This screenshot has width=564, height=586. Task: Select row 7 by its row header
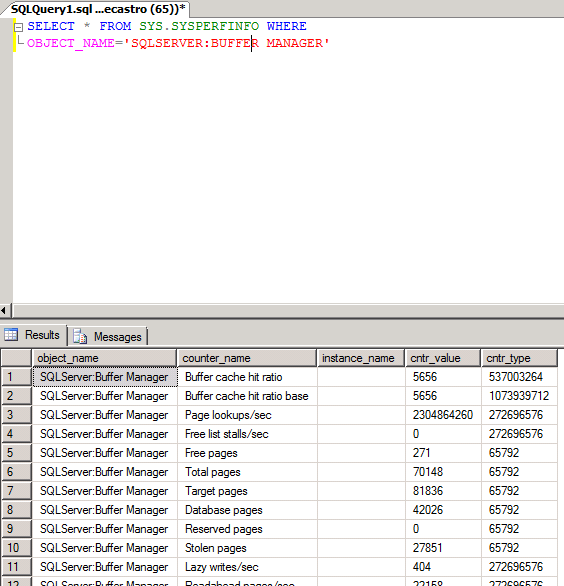(x=16, y=491)
